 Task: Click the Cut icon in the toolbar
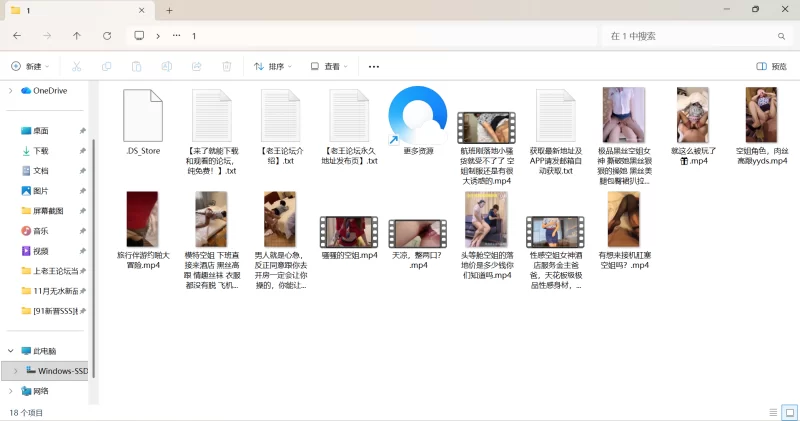(x=75, y=66)
